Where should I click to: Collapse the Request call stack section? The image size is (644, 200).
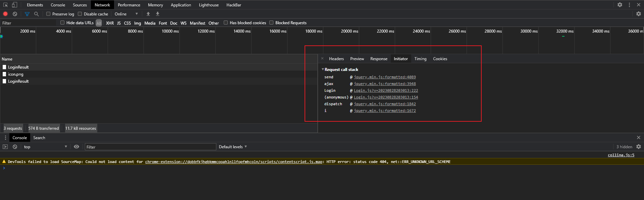coord(323,69)
